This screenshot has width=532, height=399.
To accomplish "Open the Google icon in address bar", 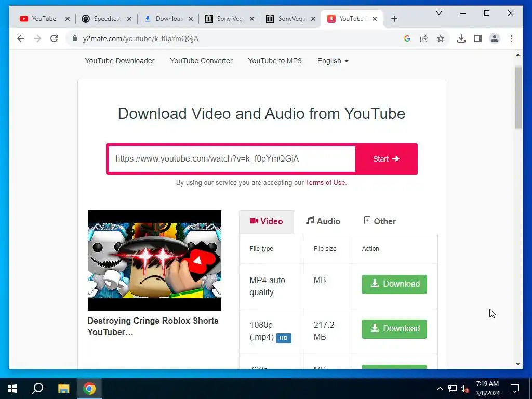I will click(407, 38).
